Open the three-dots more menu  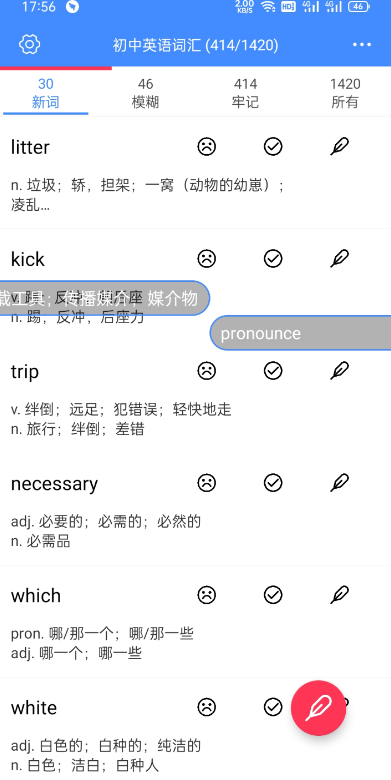coord(362,45)
